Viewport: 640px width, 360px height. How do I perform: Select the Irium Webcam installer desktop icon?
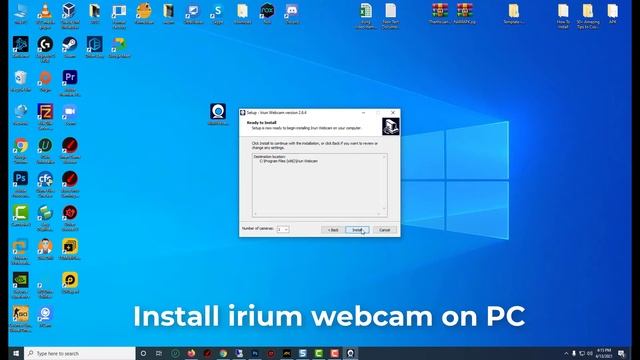click(218, 114)
